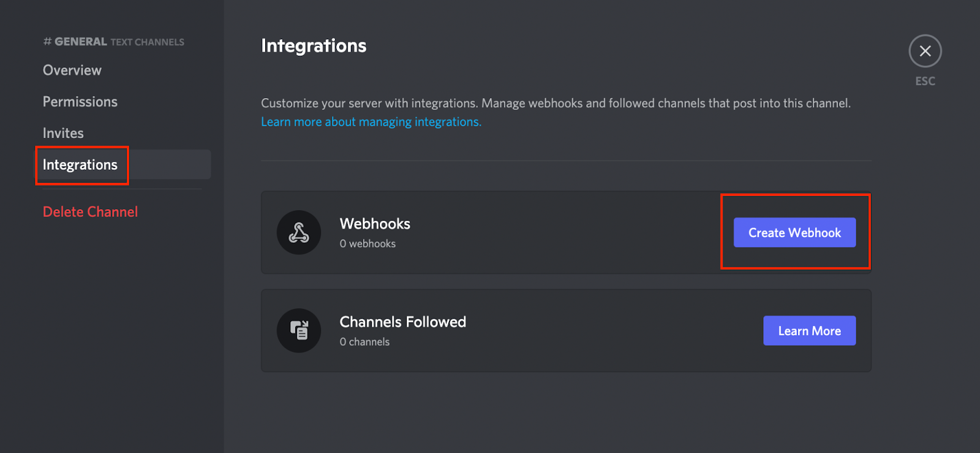Image resolution: width=980 pixels, height=453 pixels.
Task: Switch to the Permissions tab
Action: pos(80,102)
